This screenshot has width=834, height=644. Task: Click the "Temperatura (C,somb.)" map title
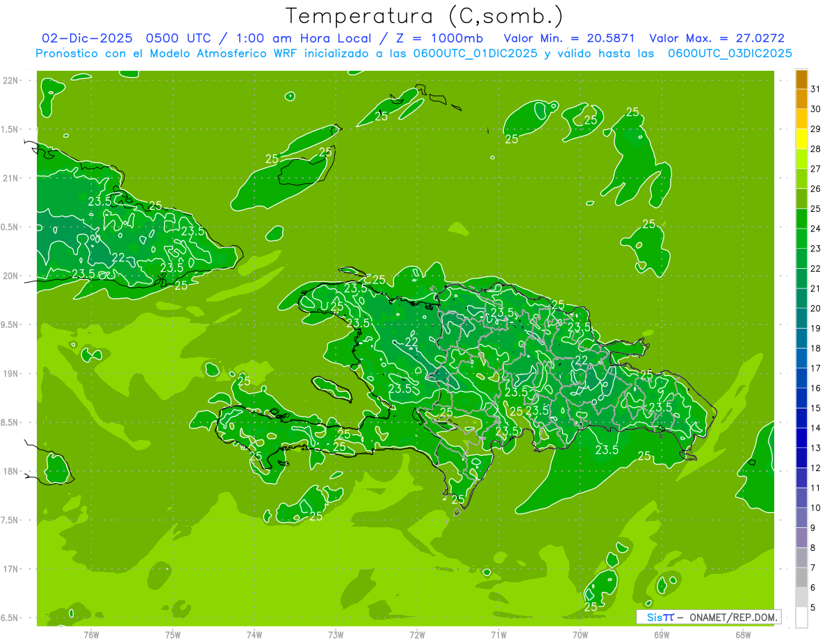click(x=424, y=16)
